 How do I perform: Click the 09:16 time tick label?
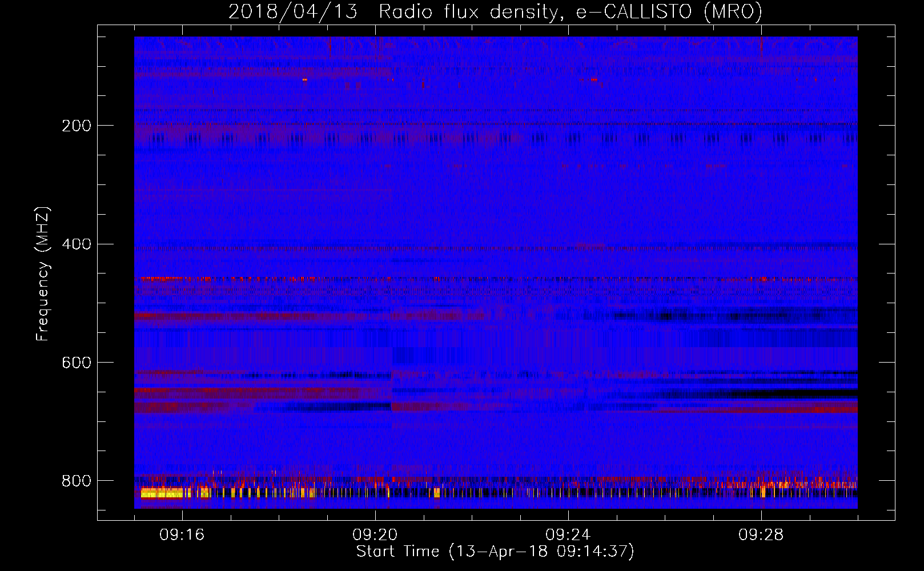click(x=182, y=535)
